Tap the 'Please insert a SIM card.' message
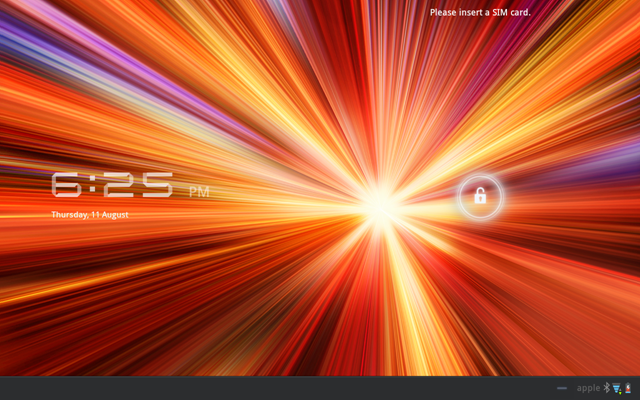The image size is (640, 400). pos(480,13)
